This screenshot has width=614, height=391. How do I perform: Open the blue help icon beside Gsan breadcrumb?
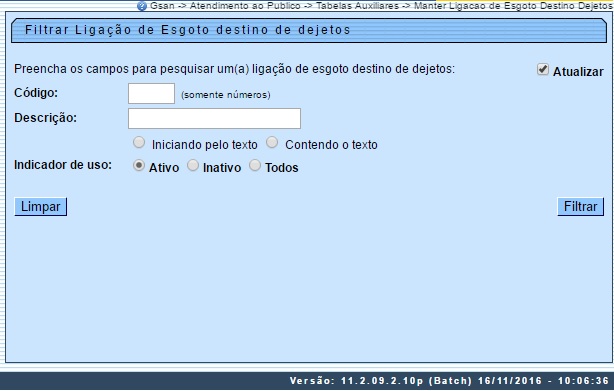tap(142, 6)
